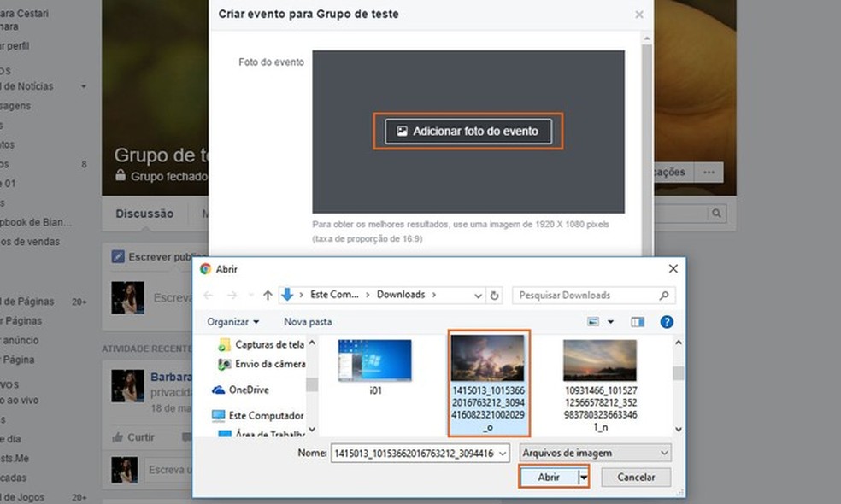Viewport: 841px width, 504px height.
Task: Click file list scroll-up arrow
Action: (x=679, y=342)
